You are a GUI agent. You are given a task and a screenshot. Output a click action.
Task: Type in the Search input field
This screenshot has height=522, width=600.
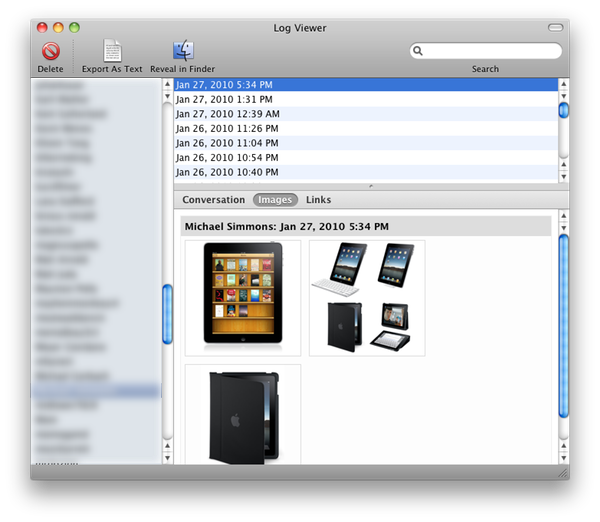pyautogui.click(x=490, y=51)
